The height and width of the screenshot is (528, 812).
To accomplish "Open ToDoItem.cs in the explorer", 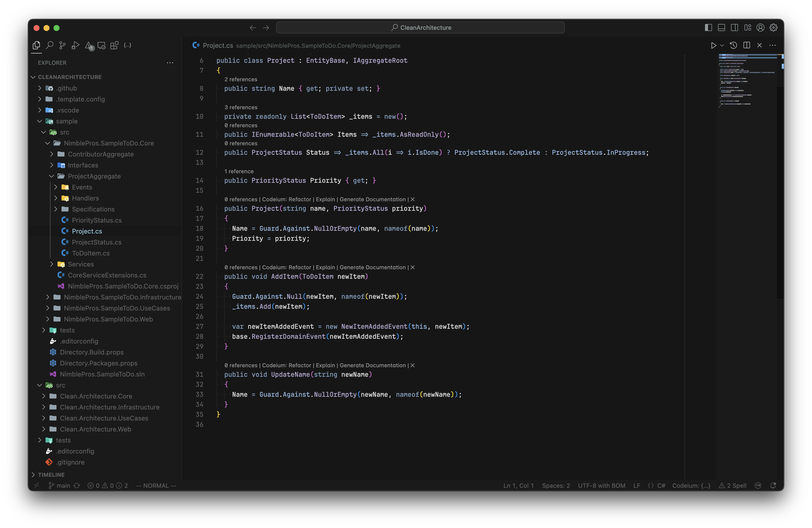I will (90, 253).
